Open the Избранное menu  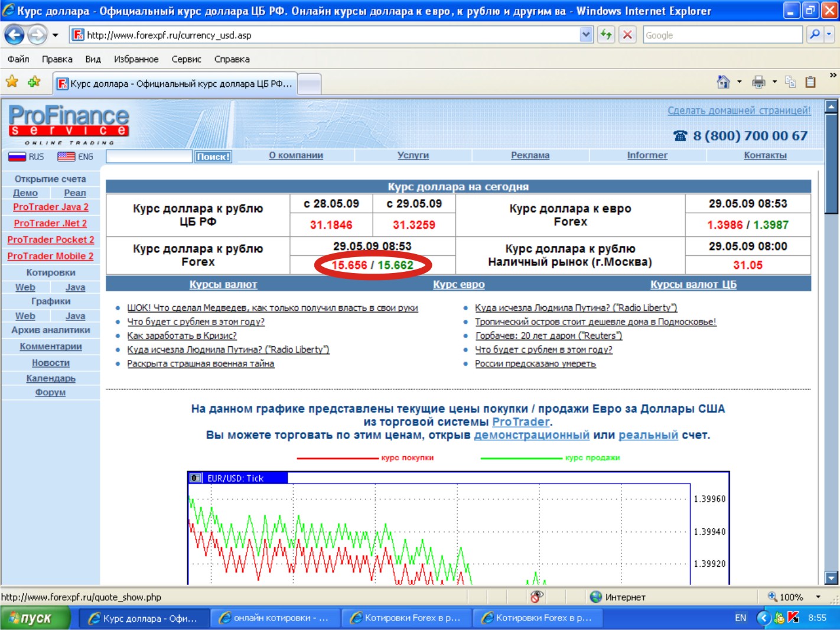[136, 59]
